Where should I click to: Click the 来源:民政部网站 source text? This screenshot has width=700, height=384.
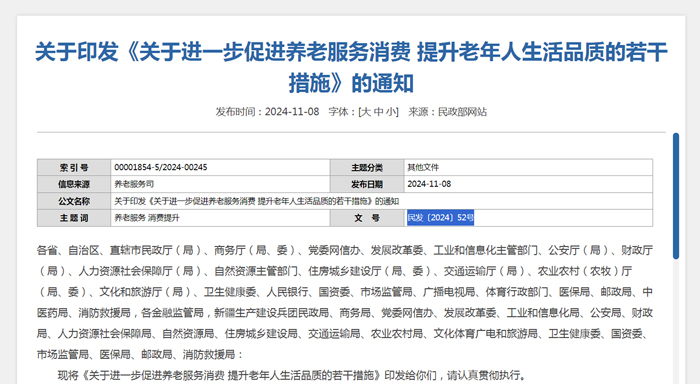(x=447, y=112)
